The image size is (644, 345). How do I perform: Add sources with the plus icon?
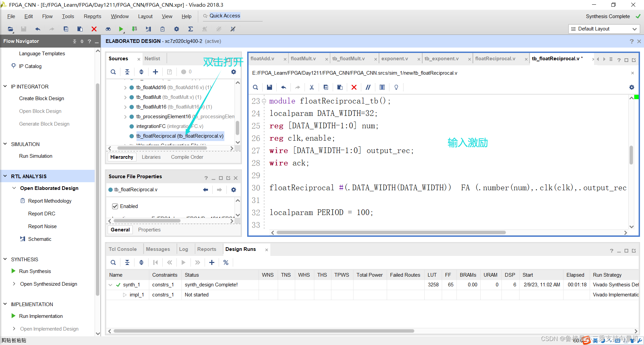pos(155,72)
